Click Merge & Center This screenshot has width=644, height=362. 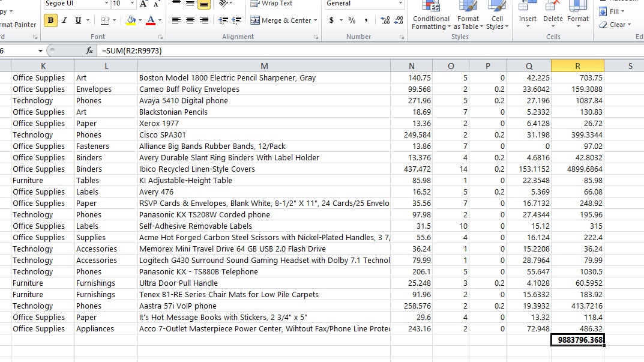tap(280, 20)
